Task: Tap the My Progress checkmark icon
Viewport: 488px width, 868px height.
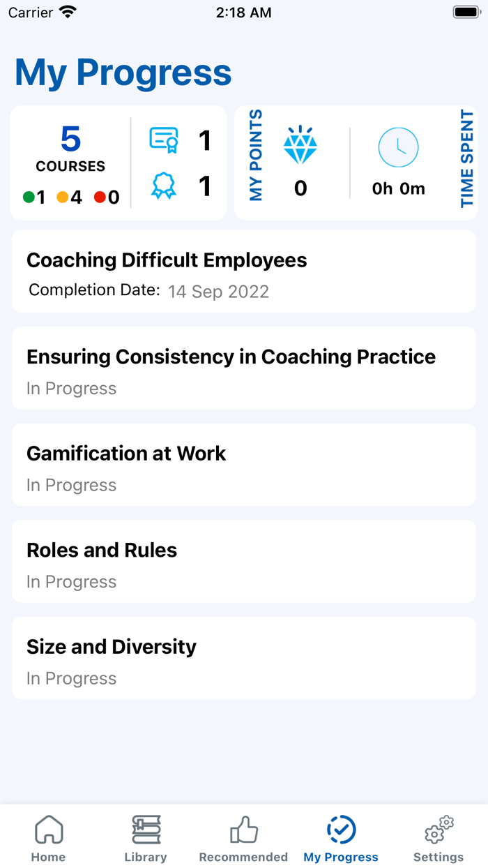Action: [x=341, y=830]
